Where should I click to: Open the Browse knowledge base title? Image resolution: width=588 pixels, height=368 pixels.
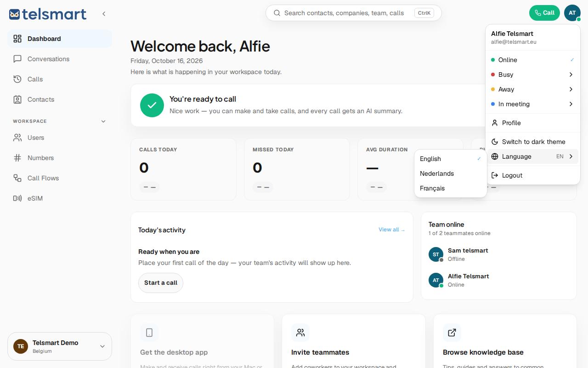pyautogui.click(x=483, y=352)
